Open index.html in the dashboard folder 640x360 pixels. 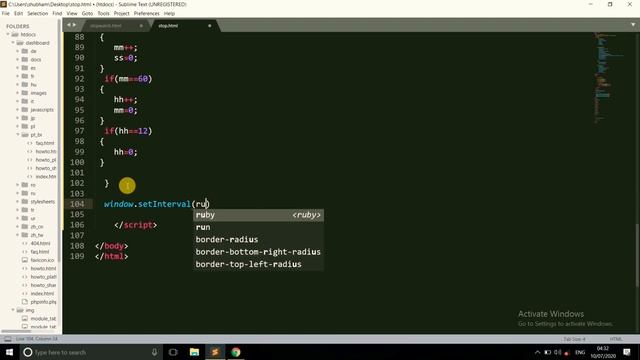[x=42, y=293]
